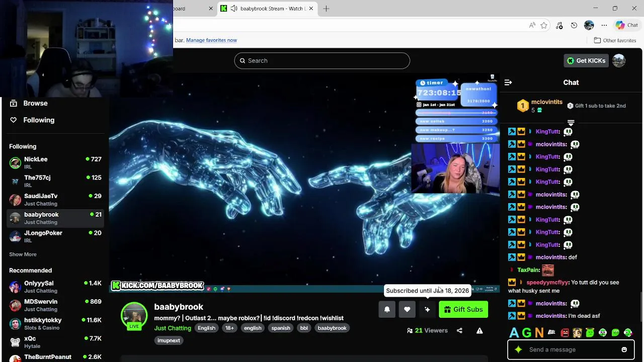The image size is (644, 362).
Task: Open the baabybrook Stream browser tab
Action: coord(268,9)
